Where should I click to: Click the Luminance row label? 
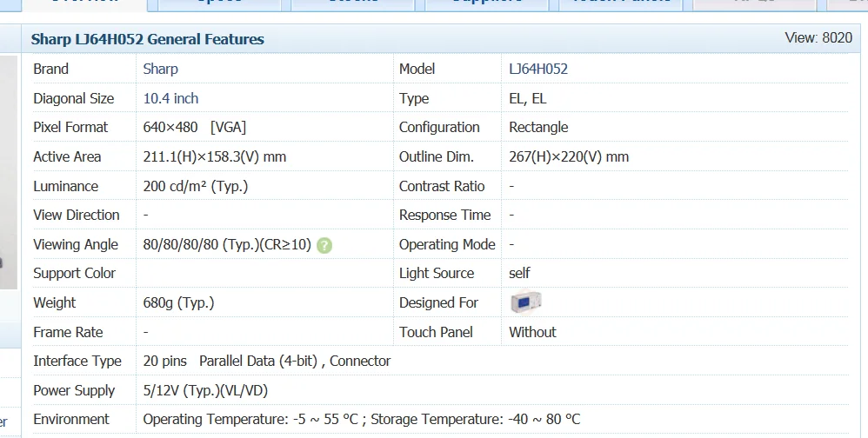(65, 186)
